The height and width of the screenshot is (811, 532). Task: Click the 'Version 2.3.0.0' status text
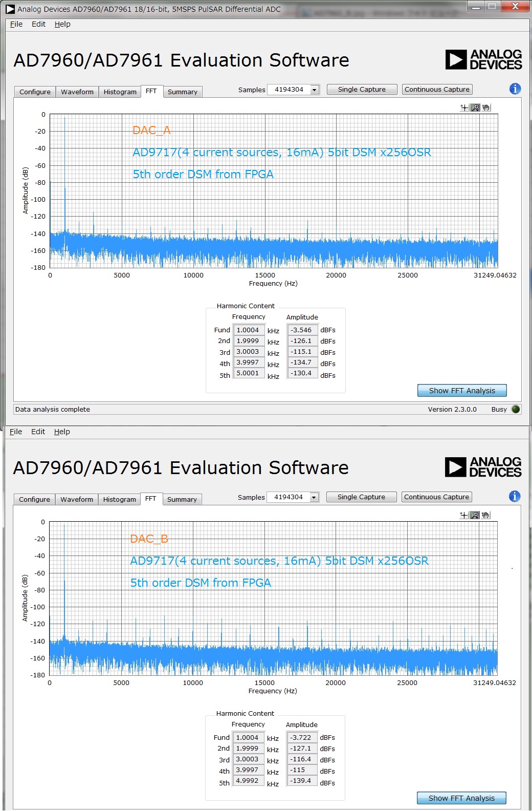(x=452, y=409)
